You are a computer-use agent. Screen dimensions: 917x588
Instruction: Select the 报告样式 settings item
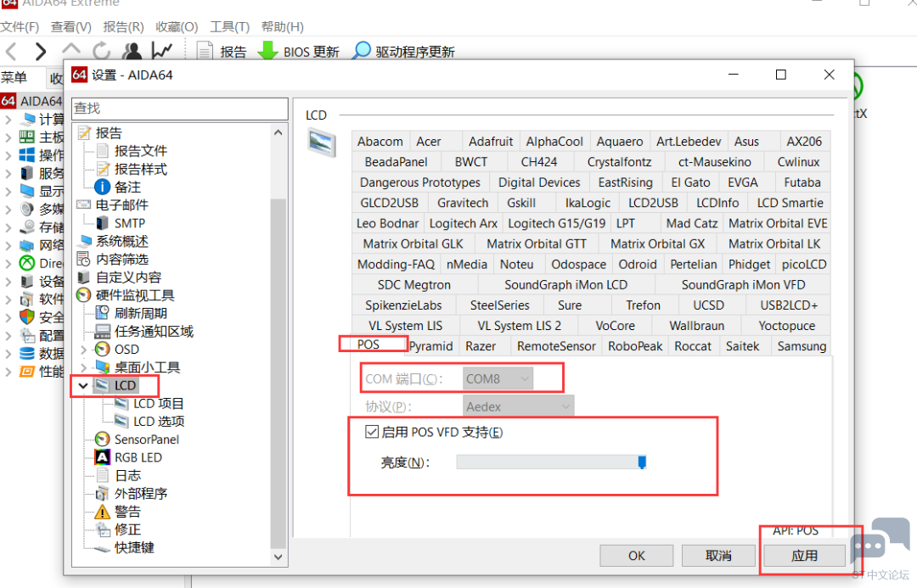(140, 169)
